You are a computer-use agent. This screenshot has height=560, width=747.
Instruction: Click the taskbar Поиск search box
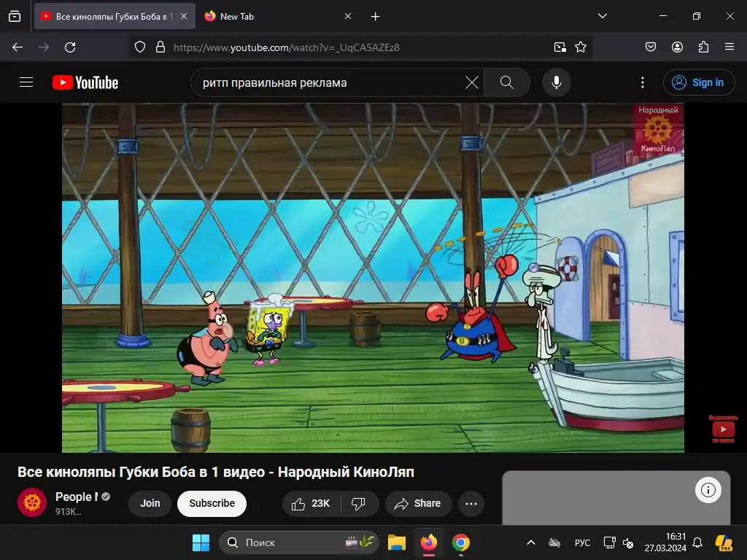[x=298, y=542]
